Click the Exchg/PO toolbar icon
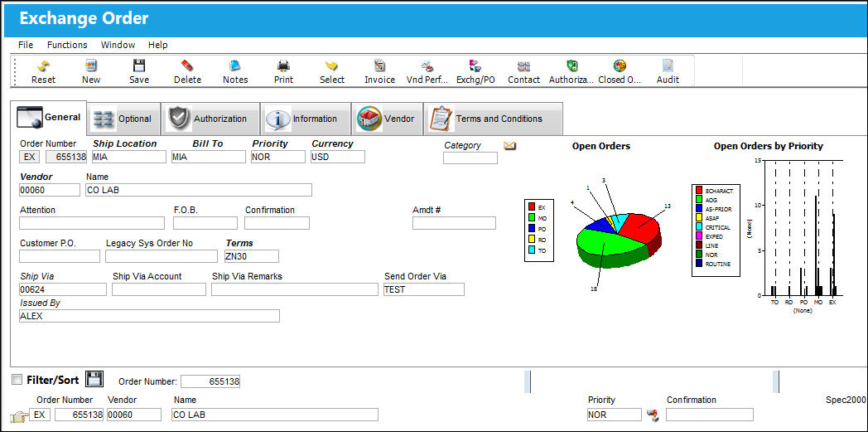This screenshot has width=868, height=432. click(475, 66)
